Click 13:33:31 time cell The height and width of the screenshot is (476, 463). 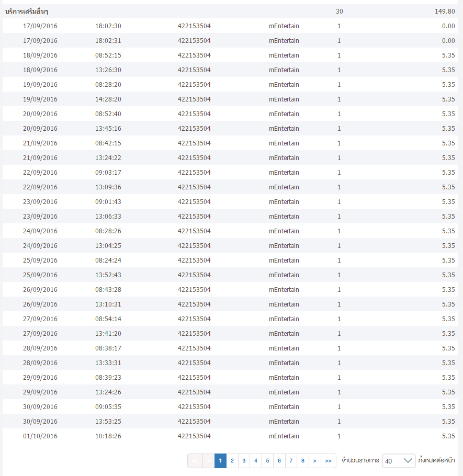pos(108,363)
